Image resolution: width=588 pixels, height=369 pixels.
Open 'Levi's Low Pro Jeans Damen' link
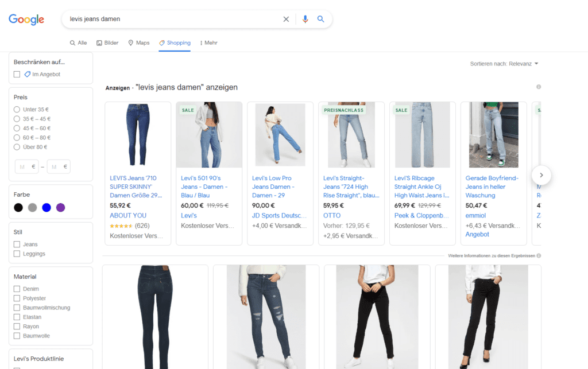pyautogui.click(x=273, y=187)
